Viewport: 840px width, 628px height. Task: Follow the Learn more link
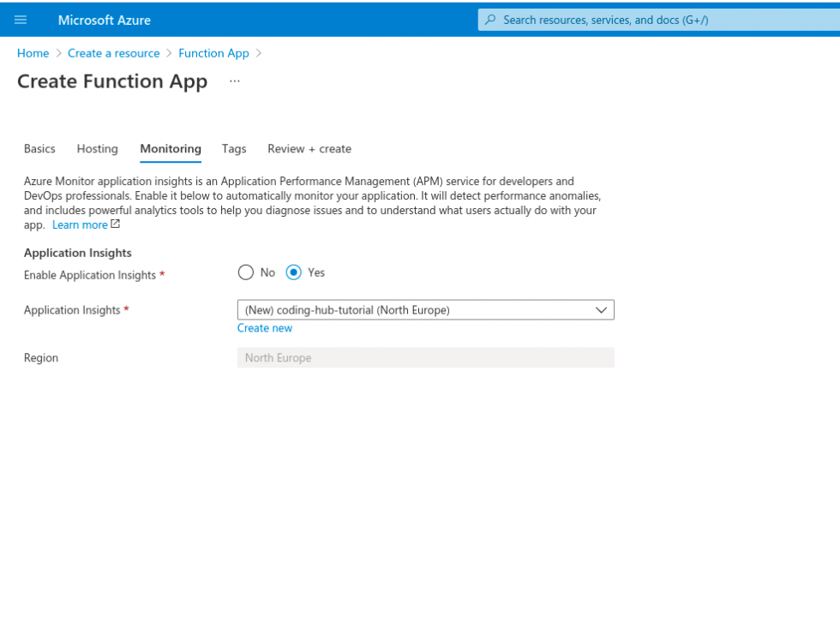(80, 224)
